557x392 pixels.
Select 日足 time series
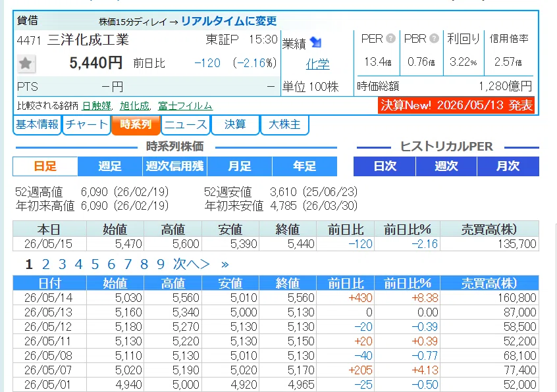(x=45, y=166)
